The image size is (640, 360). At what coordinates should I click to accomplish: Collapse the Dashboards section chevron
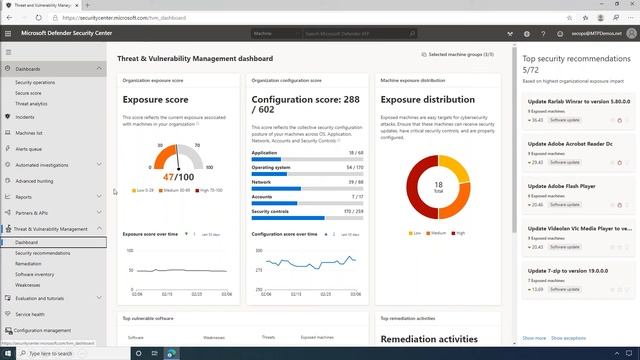tap(99, 69)
